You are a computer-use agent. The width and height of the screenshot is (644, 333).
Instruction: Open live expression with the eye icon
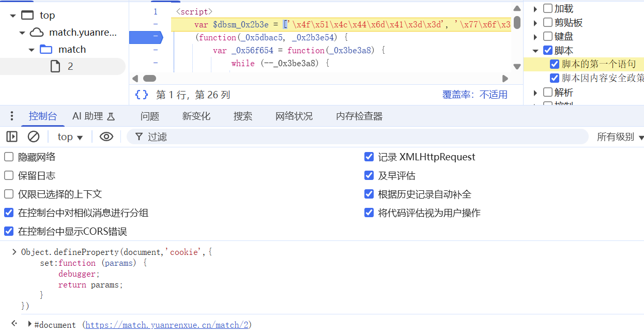[106, 137]
